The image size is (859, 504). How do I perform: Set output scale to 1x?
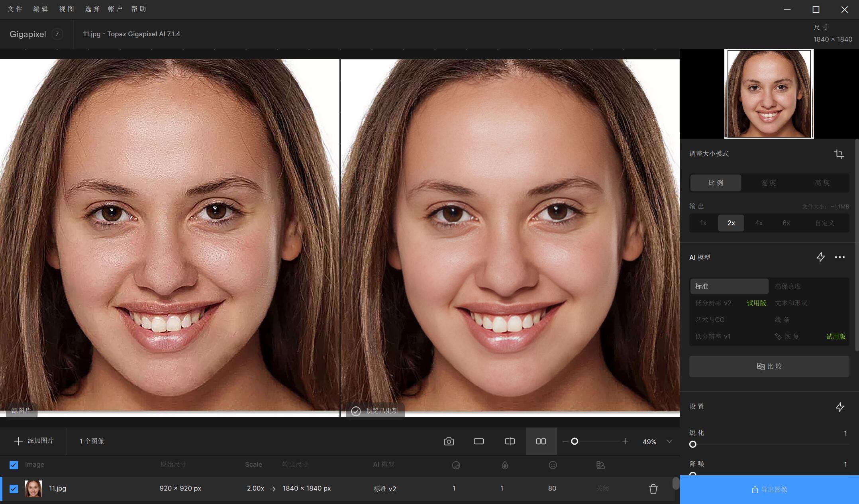pyautogui.click(x=703, y=223)
